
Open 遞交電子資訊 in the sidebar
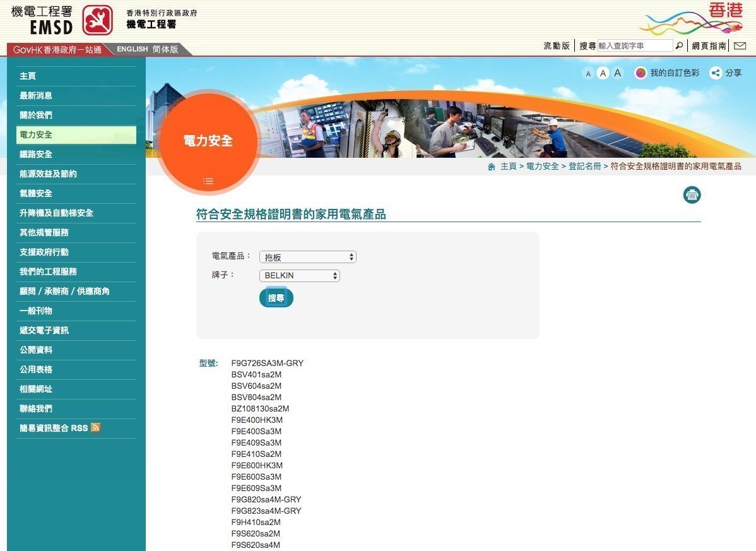76,331
